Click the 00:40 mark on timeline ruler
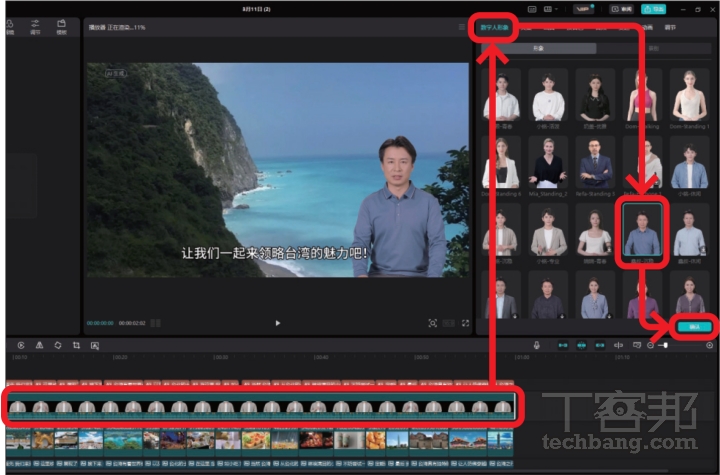The height and width of the screenshot is (475, 720). tap(321, 357)
